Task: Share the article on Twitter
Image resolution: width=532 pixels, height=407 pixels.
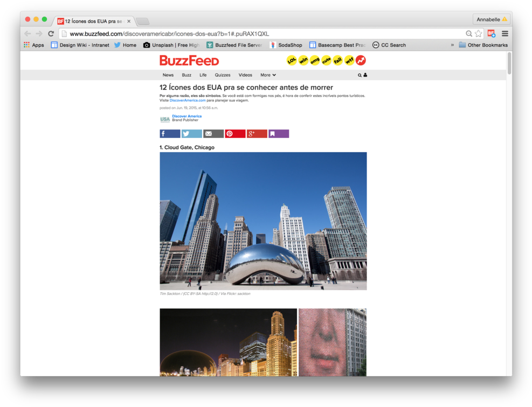Action: coord(191,133)
